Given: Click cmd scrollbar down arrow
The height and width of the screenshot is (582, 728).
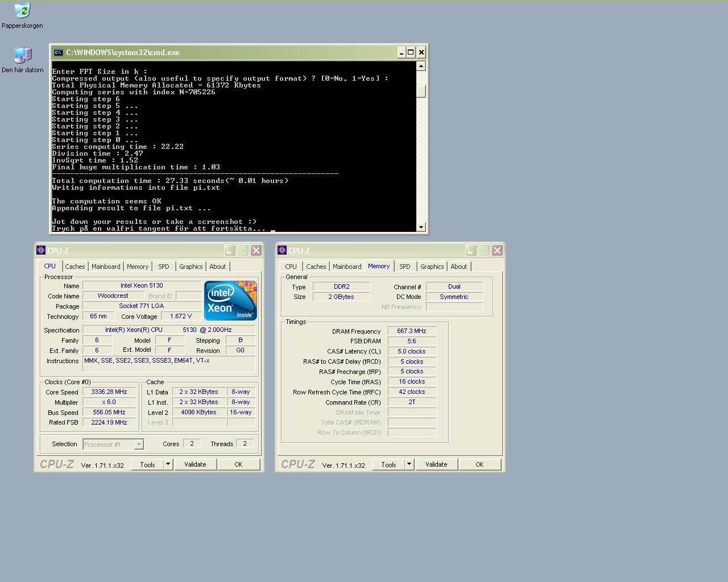Looking at the screenshot, I should 421,227.
